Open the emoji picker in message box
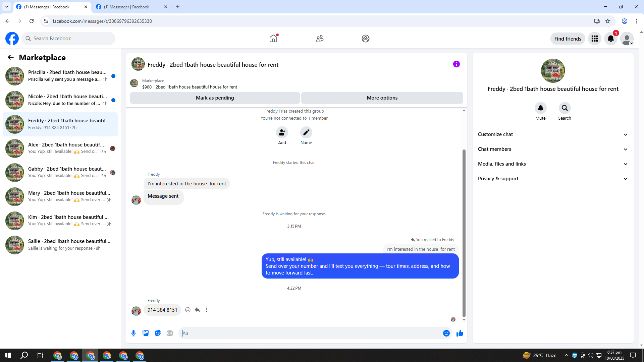Screen dimensions: 644x362 tap(446, 333)
